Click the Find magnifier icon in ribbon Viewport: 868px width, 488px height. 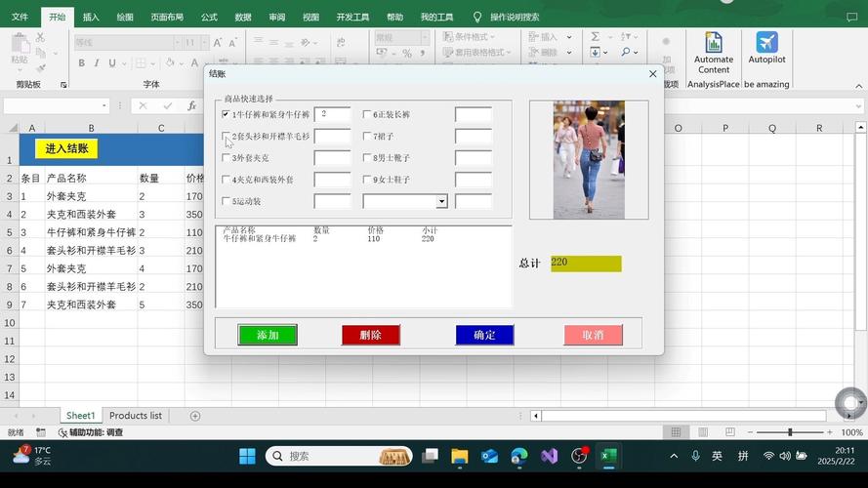click(x=626, y=52)
